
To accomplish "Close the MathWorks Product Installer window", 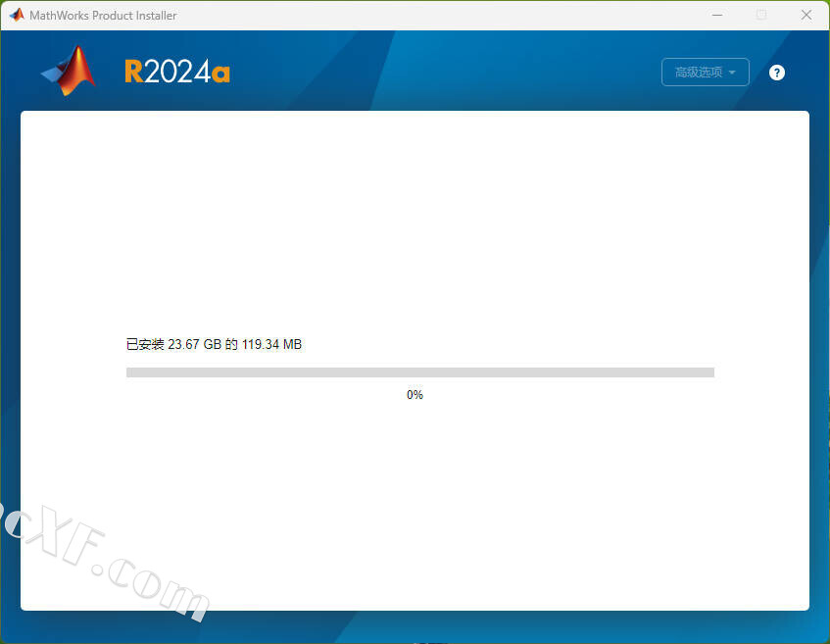I will click(x=806, y=15).
